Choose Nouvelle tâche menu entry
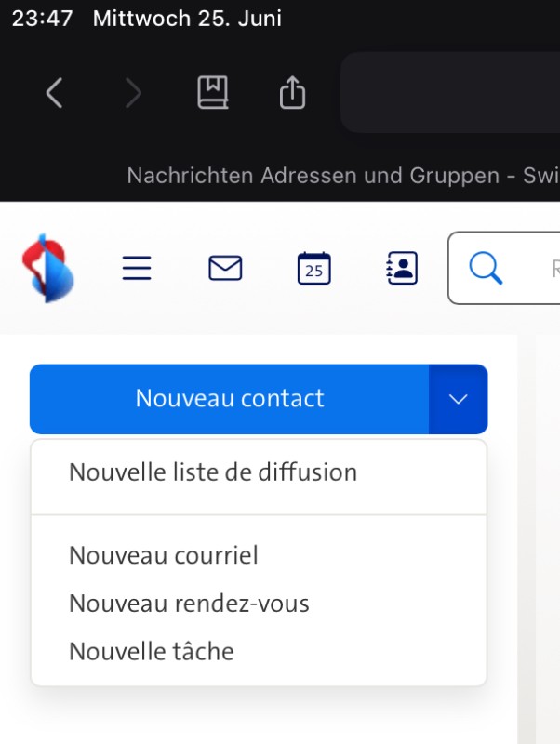The width and height of the screenshot is (560, 744). (152, 651)
